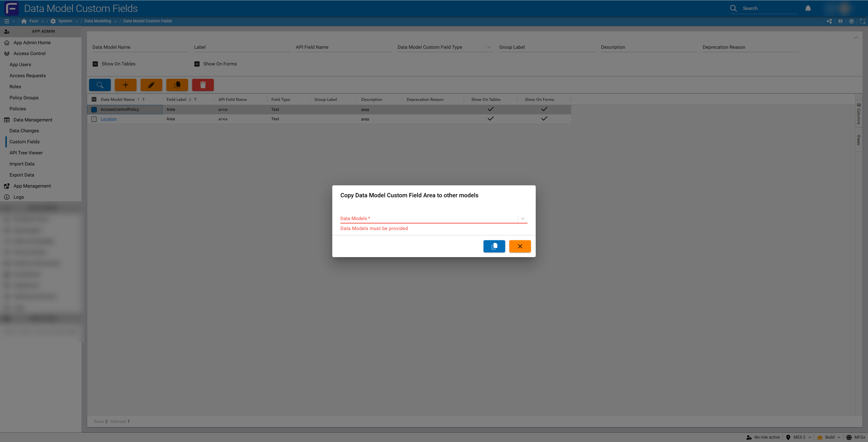
Task: Click the blue search toolbar button
Action: [100, 85]
